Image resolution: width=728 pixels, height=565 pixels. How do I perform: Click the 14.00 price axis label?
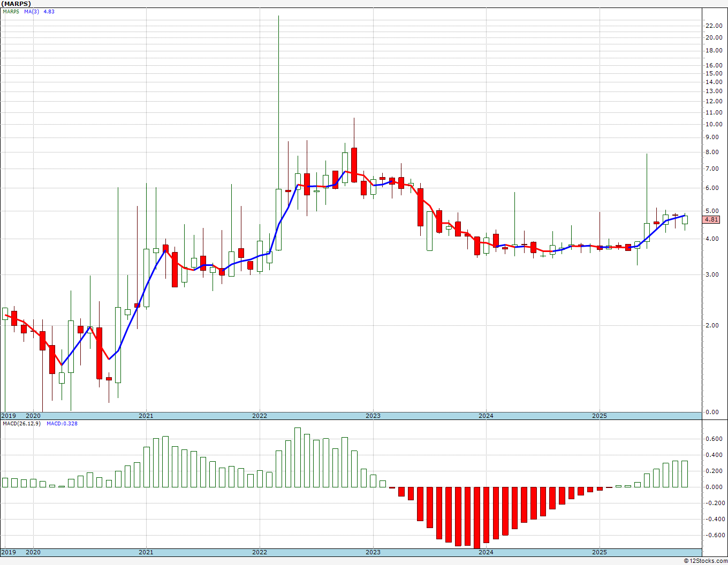tap(714, 82)
